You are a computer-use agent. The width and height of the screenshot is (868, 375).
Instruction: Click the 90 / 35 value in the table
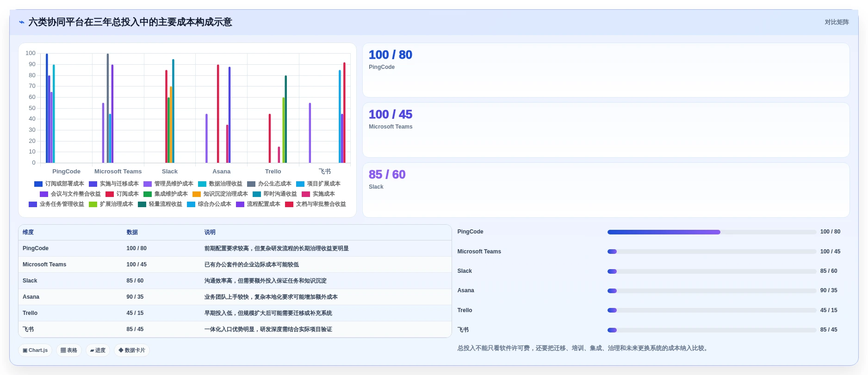[135, 297]
